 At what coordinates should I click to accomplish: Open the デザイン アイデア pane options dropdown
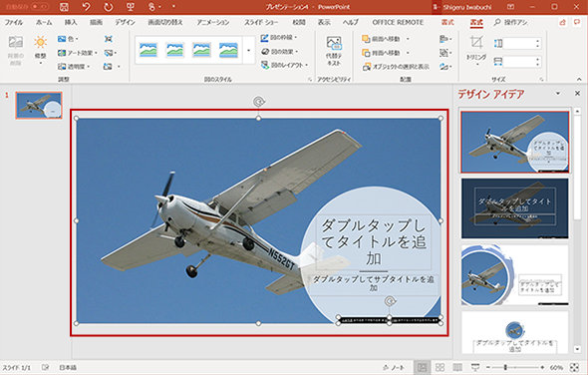(558, 94)
